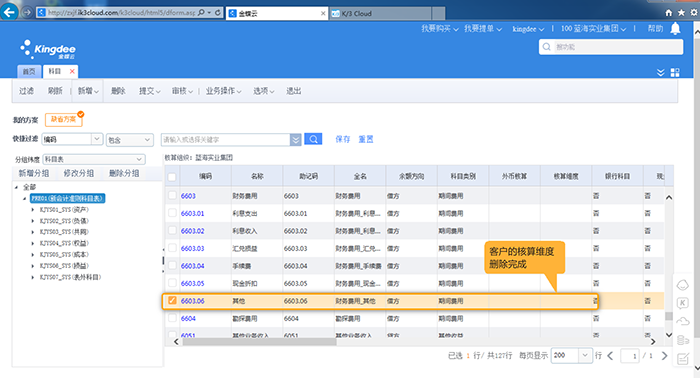Open browser favorites star icon

click(681, 13)
